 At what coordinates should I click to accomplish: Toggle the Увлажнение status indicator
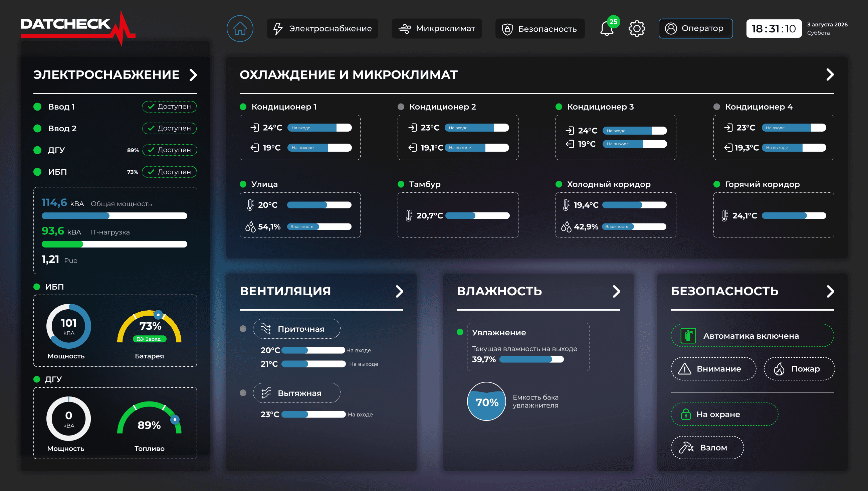coord(461,332)
